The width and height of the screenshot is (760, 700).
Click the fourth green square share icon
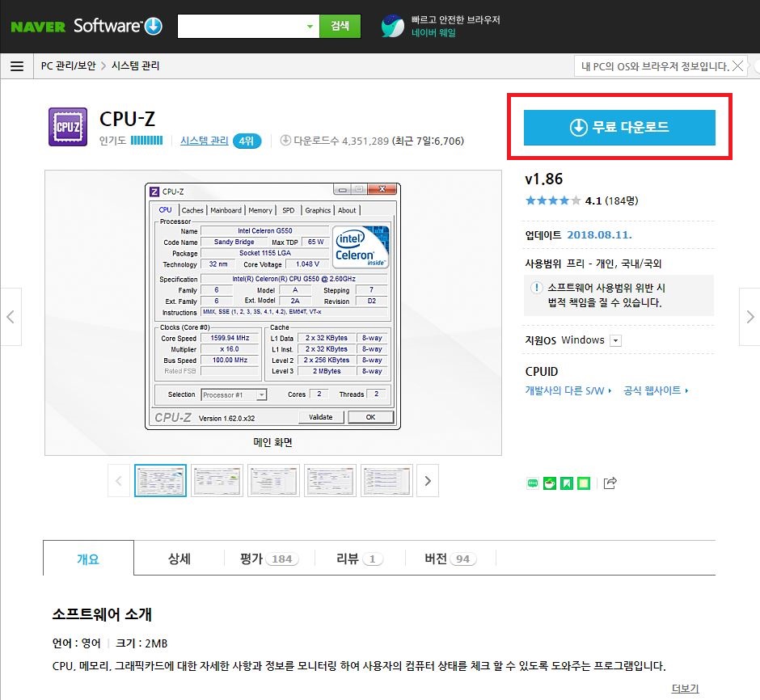(x=584, y=483)
